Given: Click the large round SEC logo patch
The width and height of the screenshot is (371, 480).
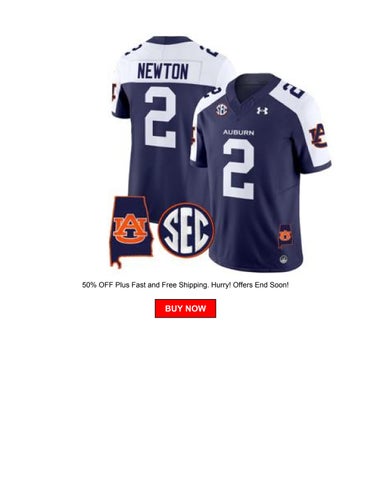Looking at the screenshot, I should [x=186, y=230].
